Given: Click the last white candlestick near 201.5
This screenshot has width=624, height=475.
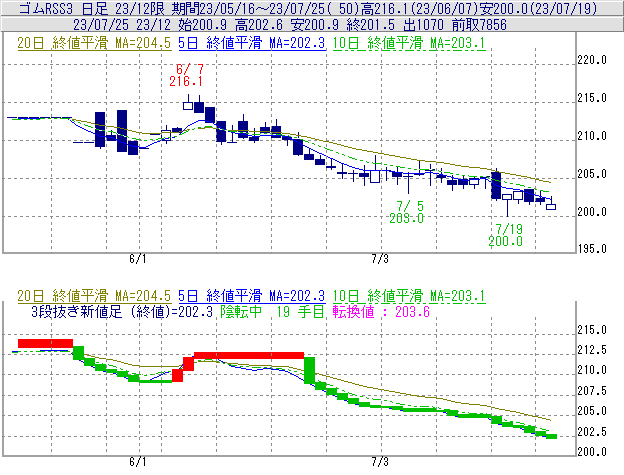Looking at the screenshot, I should tap(551, 207).
